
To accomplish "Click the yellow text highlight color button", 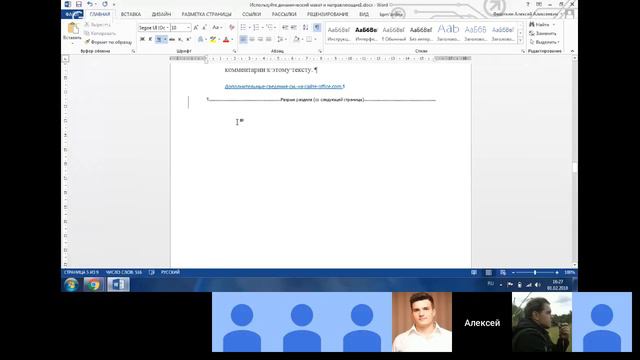I will (x=213, y=39).
